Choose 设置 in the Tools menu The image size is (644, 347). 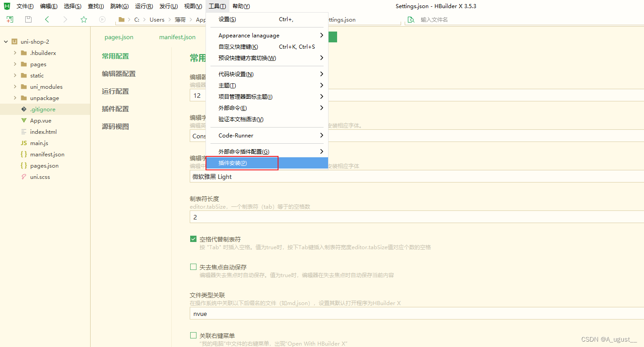(x=267, y=19)
